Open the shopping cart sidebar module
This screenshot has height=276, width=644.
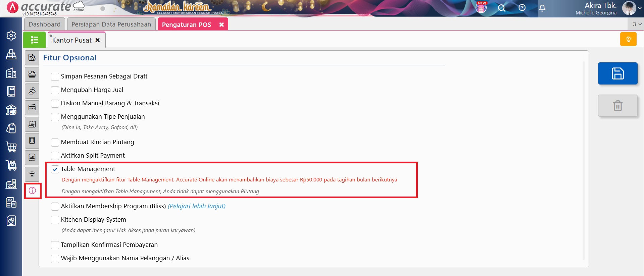point(11,147)
